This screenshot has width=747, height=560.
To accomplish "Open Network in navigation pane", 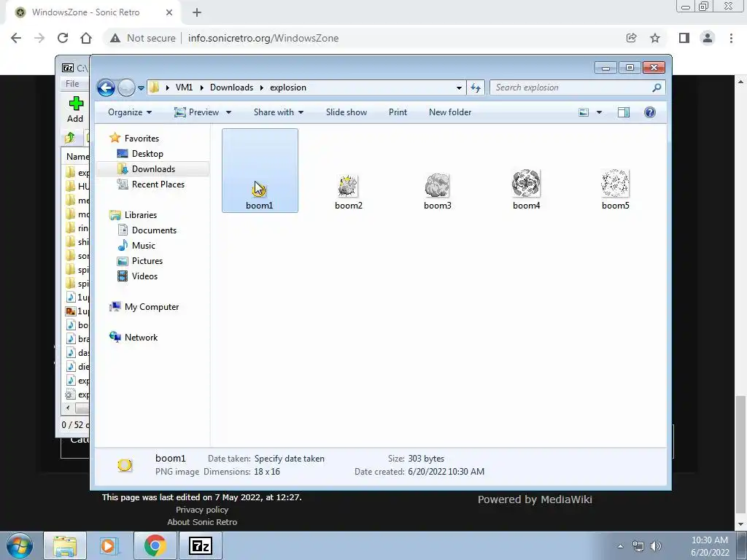I will coord(141,337).
